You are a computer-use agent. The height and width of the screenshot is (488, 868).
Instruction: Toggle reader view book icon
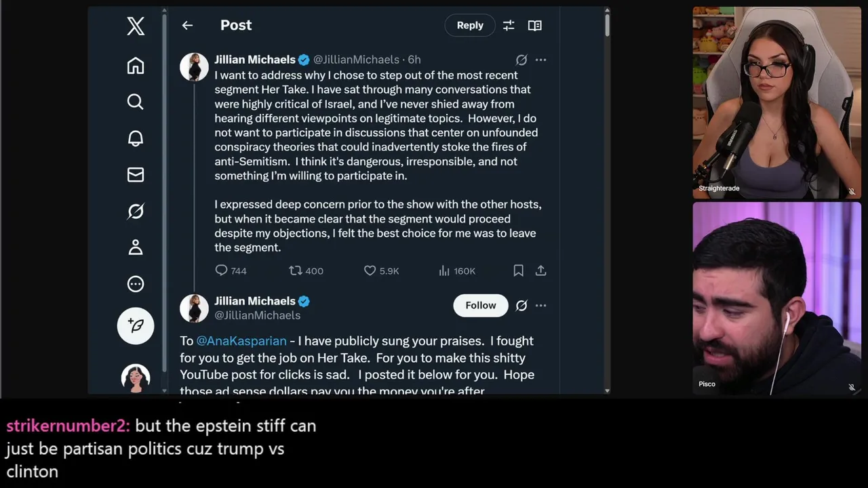(535, 26)
